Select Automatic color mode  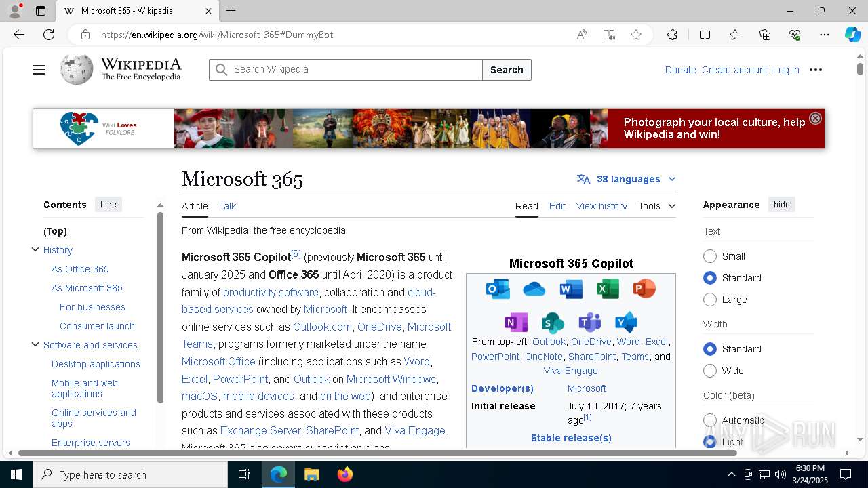(710, 420)
